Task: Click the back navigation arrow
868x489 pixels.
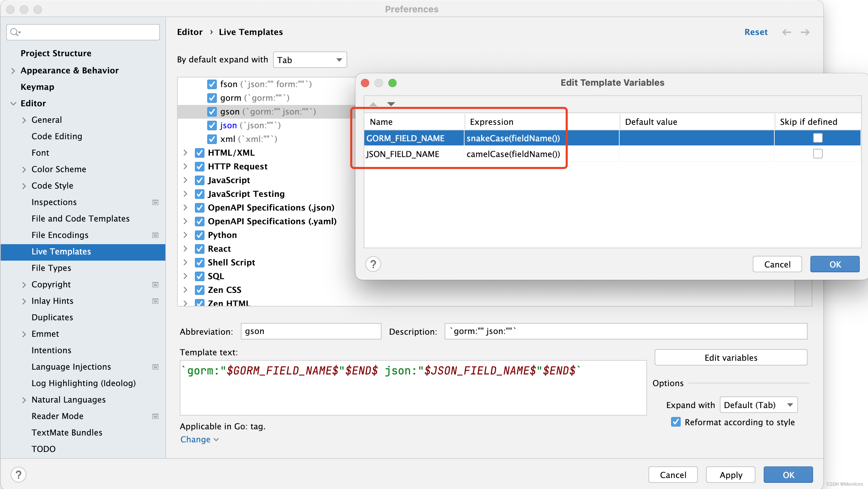Action: pyautogui.click(x=786, y=32)
